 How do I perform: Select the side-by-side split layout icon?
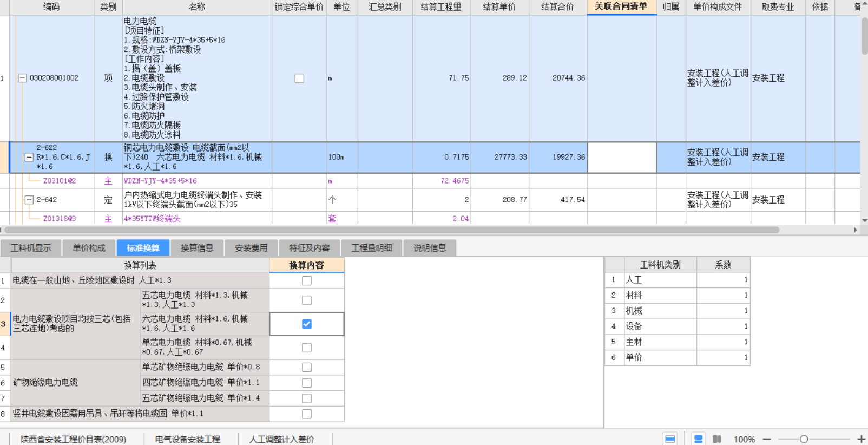point(717,439)
